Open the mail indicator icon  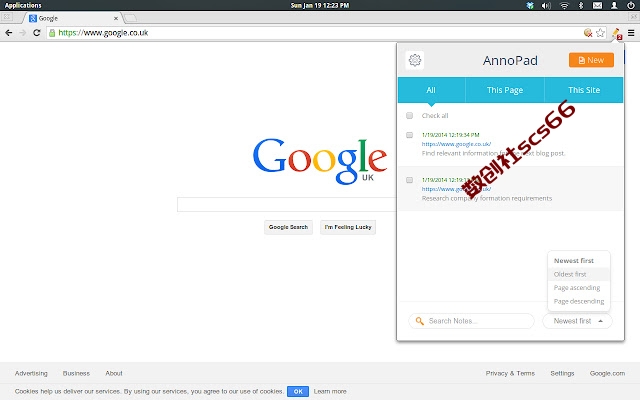(x=597, y=5)
